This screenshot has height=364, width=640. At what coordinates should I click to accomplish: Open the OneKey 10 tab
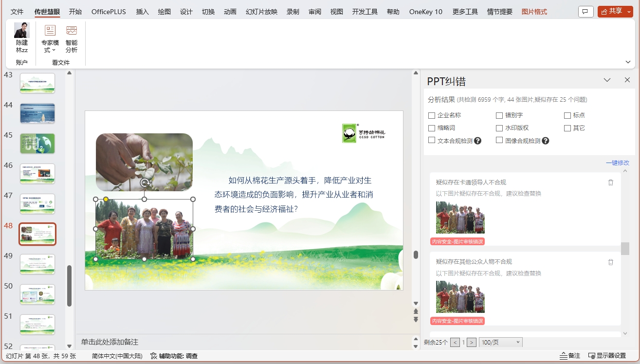426,12
